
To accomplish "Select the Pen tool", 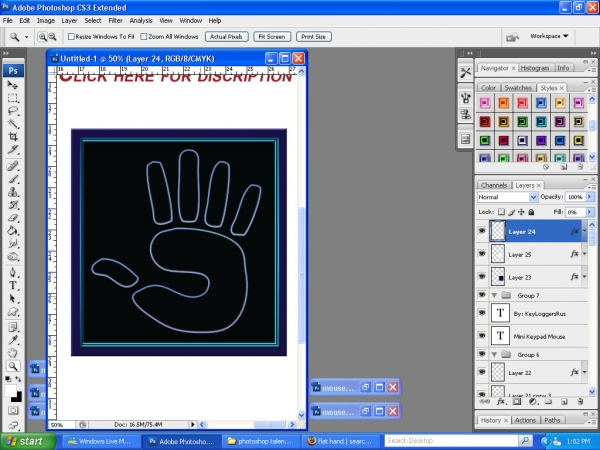I will pos(13,272).
